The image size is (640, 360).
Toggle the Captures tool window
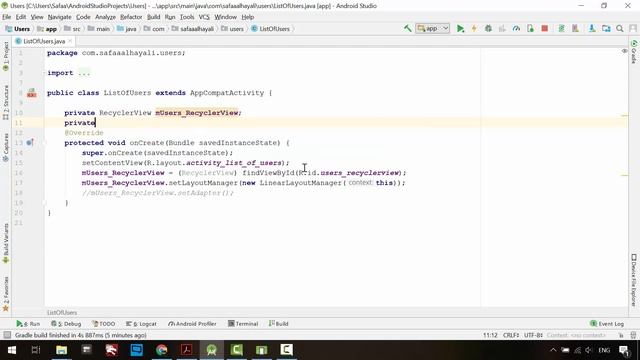click(6, 148)
